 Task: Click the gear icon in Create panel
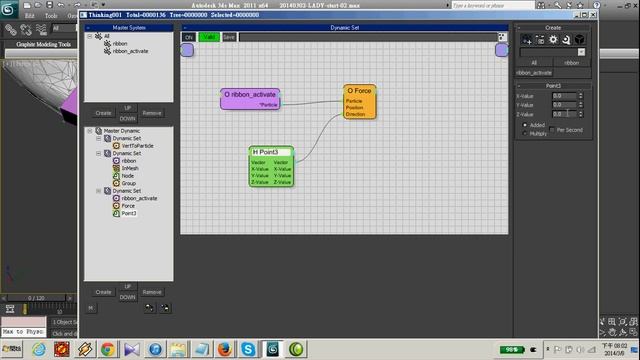click(x=553, y=40)
